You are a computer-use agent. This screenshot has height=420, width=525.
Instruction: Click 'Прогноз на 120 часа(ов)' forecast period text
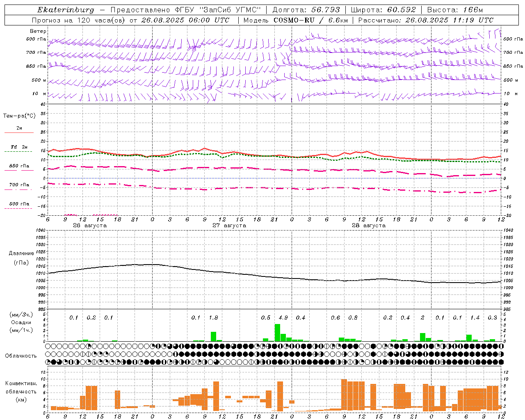click(x=79, y=20)
